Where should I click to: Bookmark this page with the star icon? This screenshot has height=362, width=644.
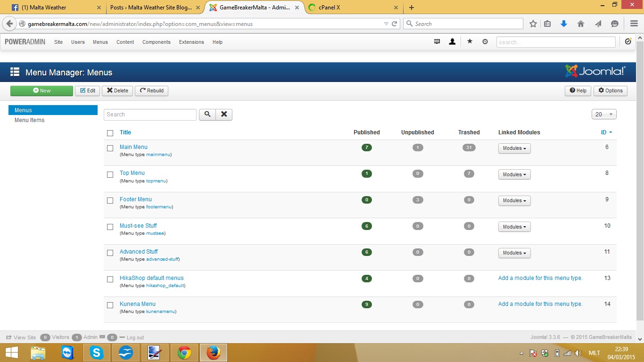click(533, 24)
